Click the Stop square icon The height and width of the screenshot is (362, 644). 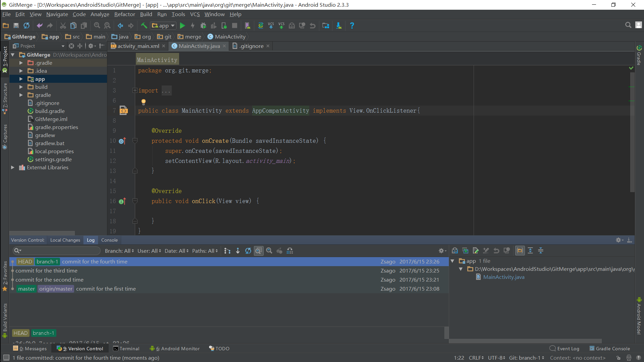coord(235,25)
